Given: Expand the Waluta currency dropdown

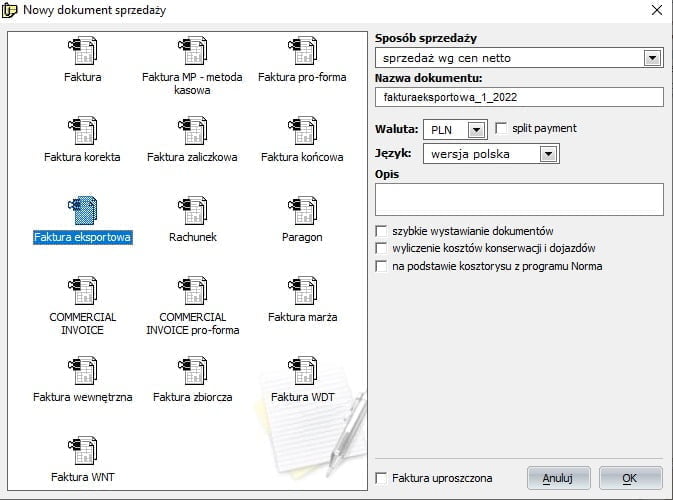Looking at the screenshot, I should click(x=476, y=130).
